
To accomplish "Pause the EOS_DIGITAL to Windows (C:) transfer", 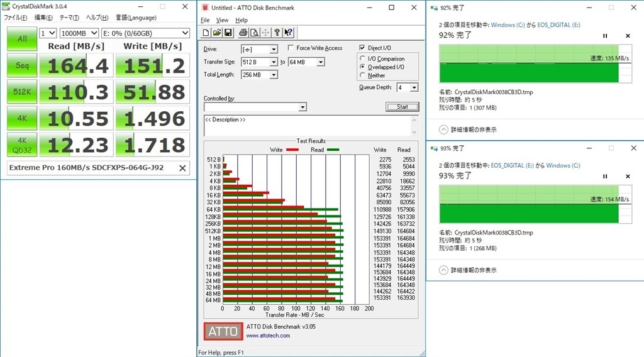I will [605, 177].
